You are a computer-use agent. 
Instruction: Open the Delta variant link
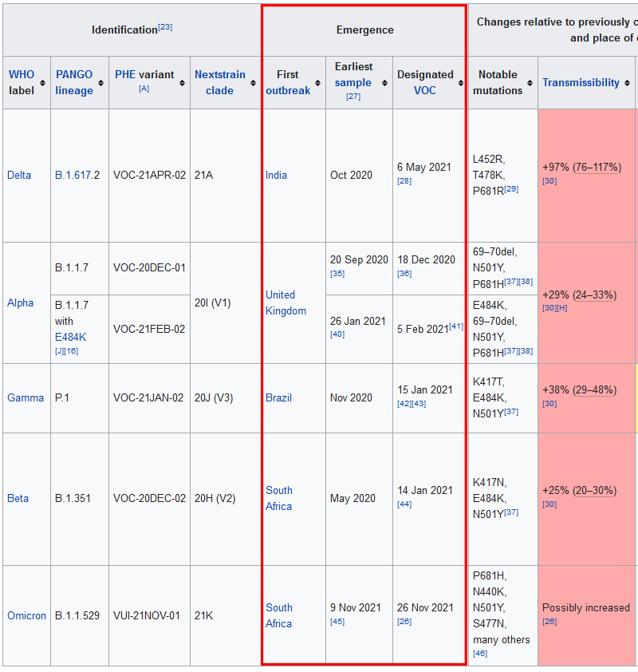pos(19,175)
